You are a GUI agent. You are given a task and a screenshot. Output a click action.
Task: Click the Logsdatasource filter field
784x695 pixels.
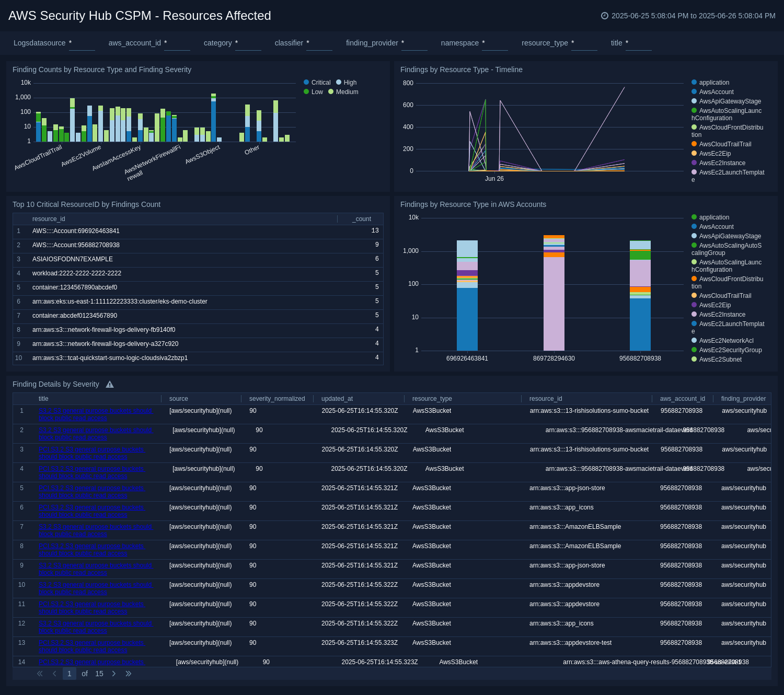[x=82, y=43]
